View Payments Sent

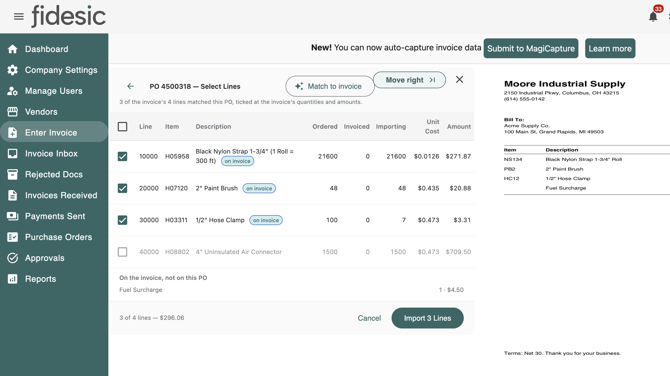point(54,216)
